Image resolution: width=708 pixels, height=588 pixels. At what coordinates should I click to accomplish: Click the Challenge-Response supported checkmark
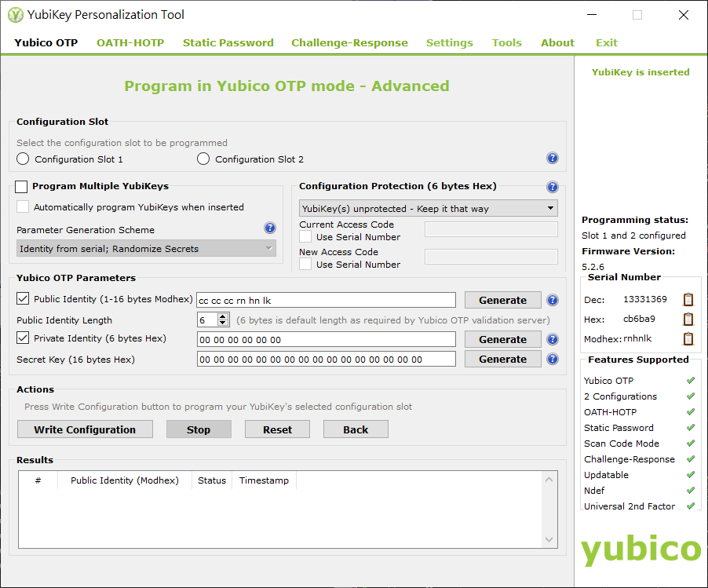tap(691, 458)
